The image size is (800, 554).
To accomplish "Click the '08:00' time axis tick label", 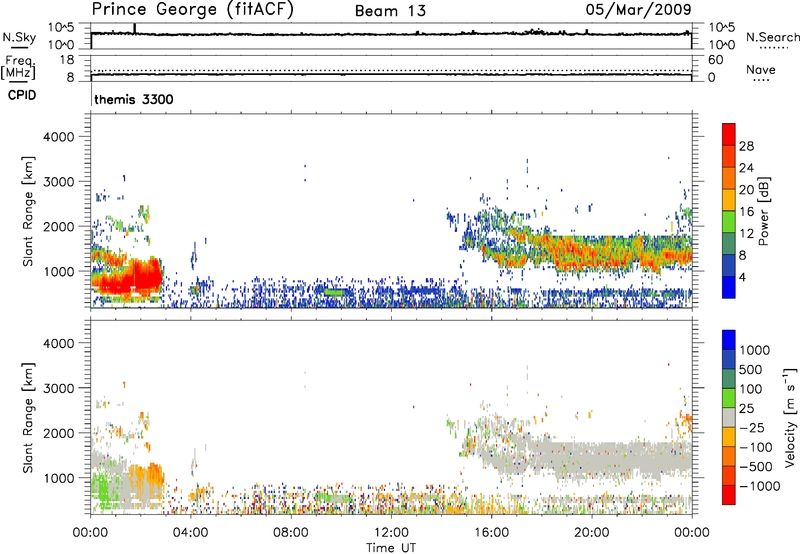I will 291,533.
